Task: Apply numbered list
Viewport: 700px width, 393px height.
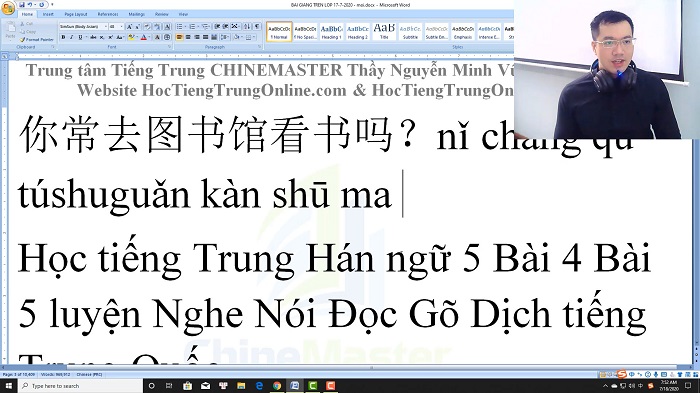Action: 192,26
